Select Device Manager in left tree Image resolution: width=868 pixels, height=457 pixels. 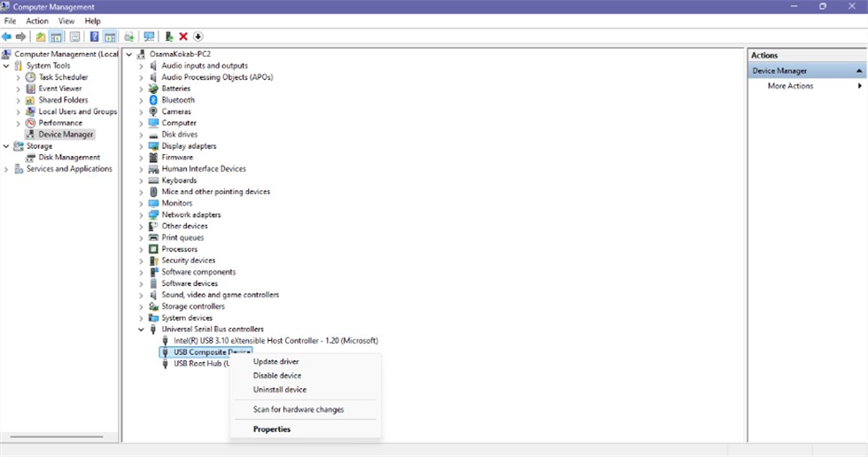pyautogui.click(x=66, y=135)
